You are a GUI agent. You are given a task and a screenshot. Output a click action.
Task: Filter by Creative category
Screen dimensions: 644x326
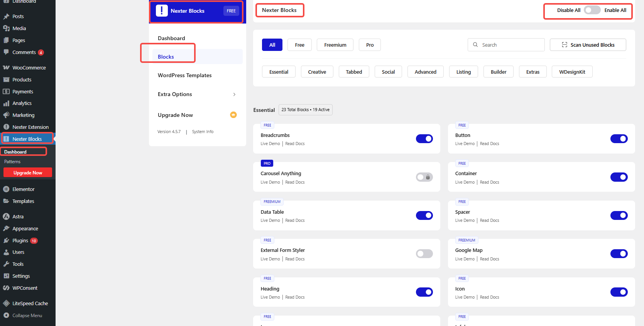(x=317, y=72)
